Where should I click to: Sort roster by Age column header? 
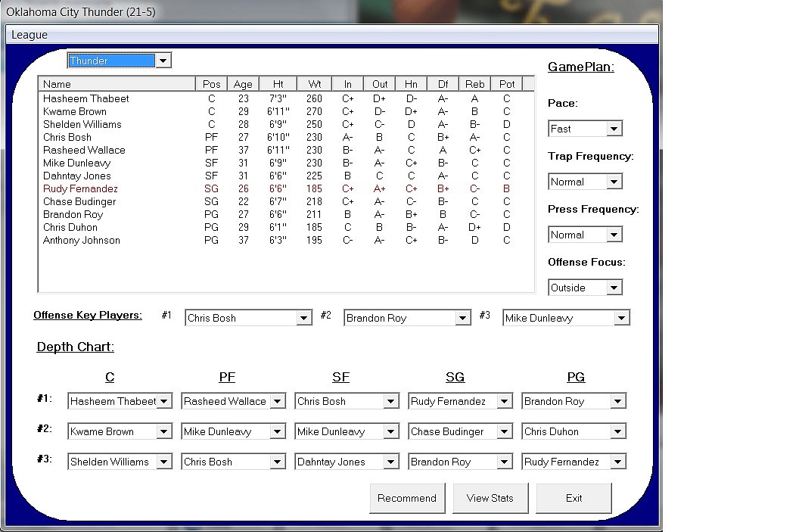[x=243, y=84]
